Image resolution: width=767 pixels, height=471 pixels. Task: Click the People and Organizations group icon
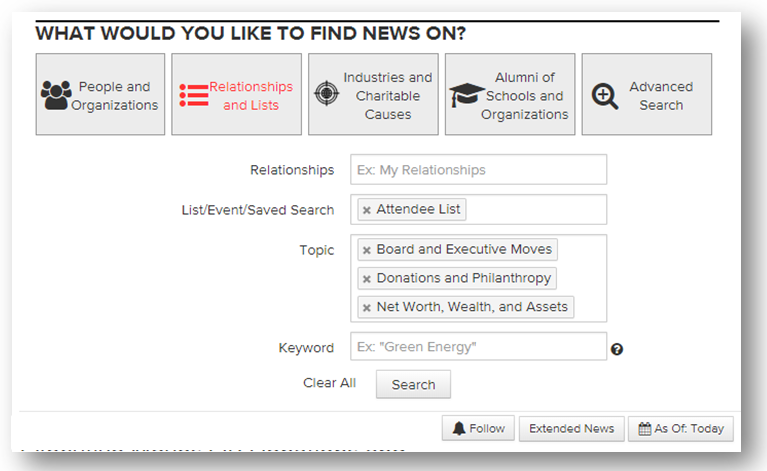tap(55, 96)
